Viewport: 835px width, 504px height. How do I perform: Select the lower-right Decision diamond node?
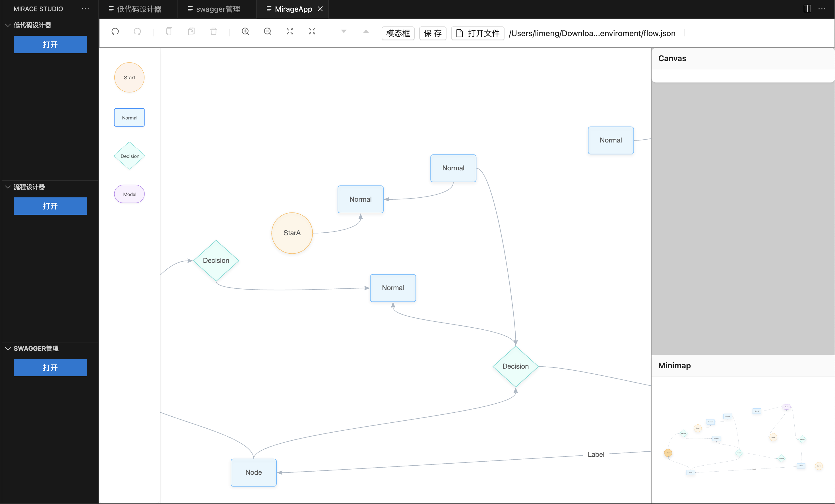pyautogui.click(x=515, y=366)
